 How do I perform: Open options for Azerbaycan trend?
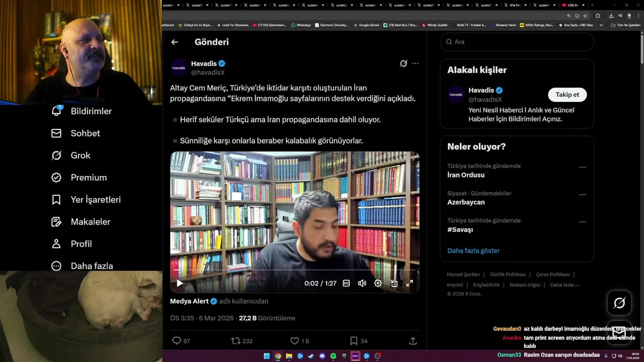[x=583, y=195]
